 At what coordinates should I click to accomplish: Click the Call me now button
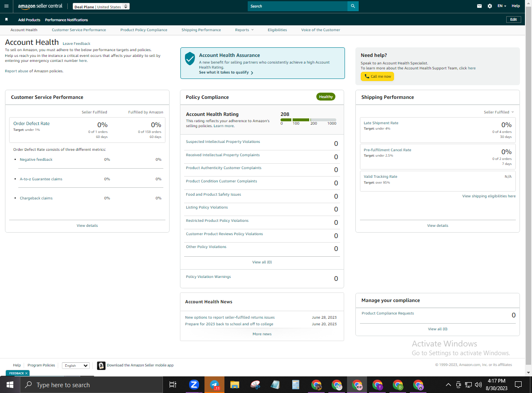[x=377, y=76]
